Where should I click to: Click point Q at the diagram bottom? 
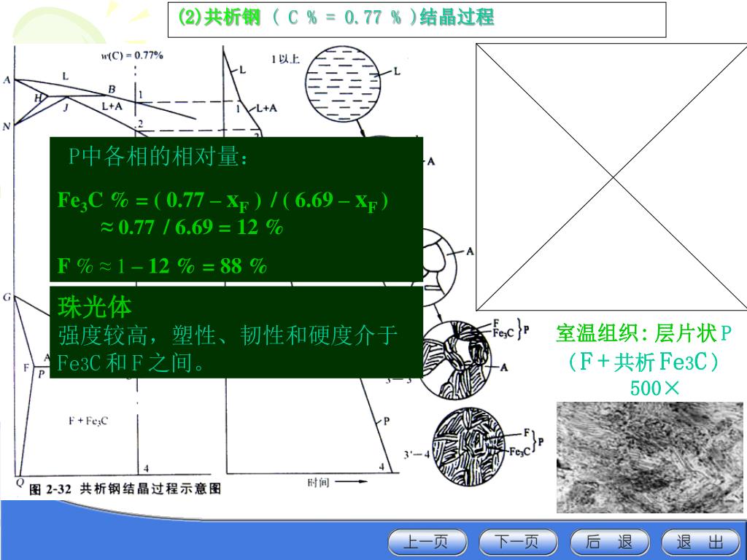[x=20, y=482]
